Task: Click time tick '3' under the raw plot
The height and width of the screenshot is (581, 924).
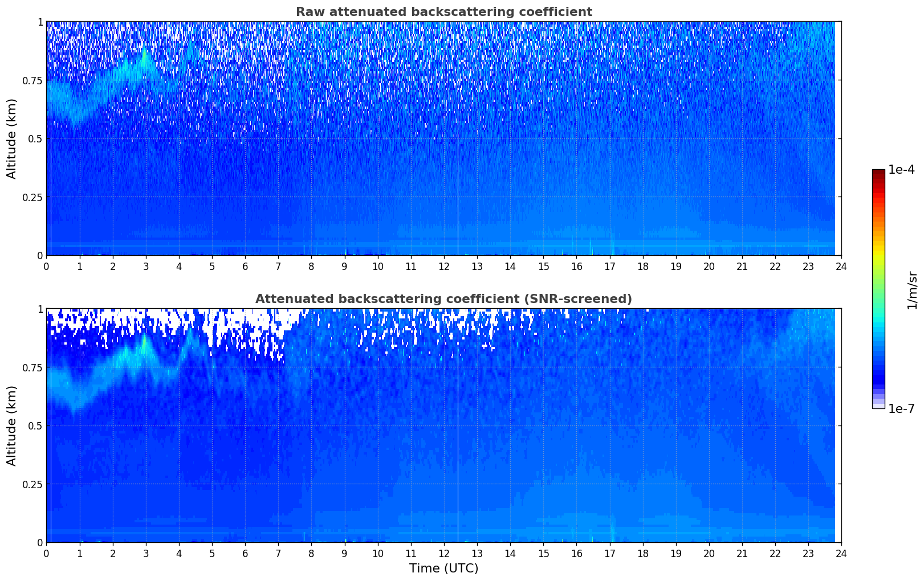Action: pos(146,266)
